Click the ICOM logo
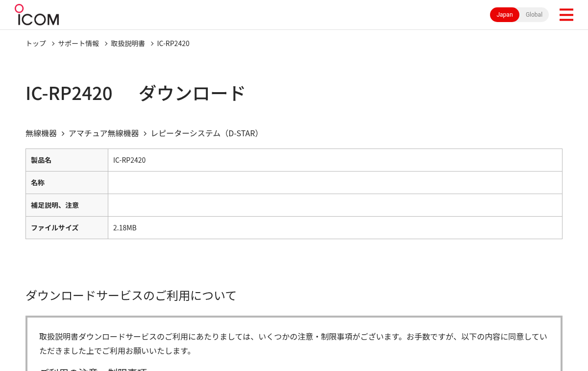This screenshot has width=588, height=371. (37, 15)
